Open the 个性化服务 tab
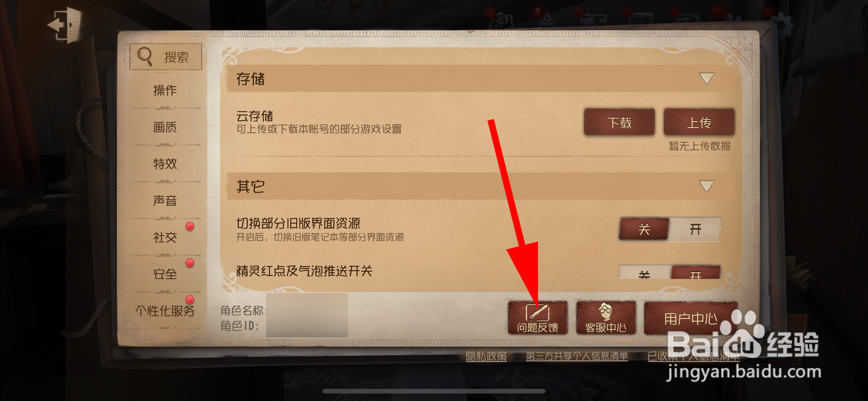Viewport: 868px width, 401px height. [165, 311]
